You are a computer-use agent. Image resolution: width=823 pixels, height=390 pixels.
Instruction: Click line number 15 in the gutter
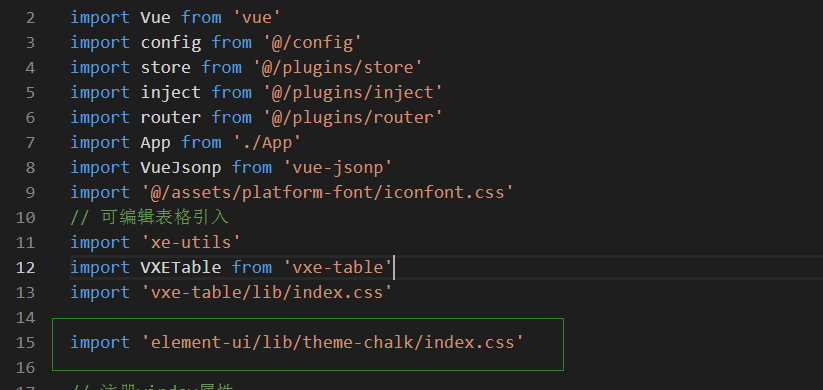25,343
